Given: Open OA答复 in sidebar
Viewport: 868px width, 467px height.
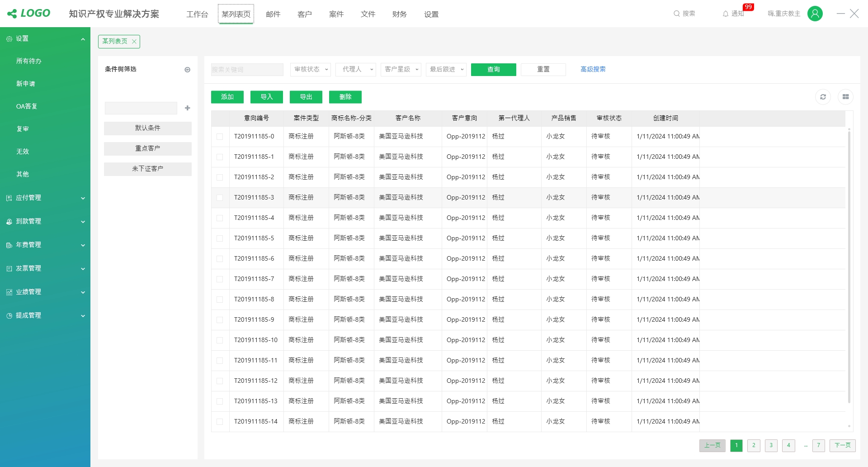Looking at the screenshot, I should (27, 106).
